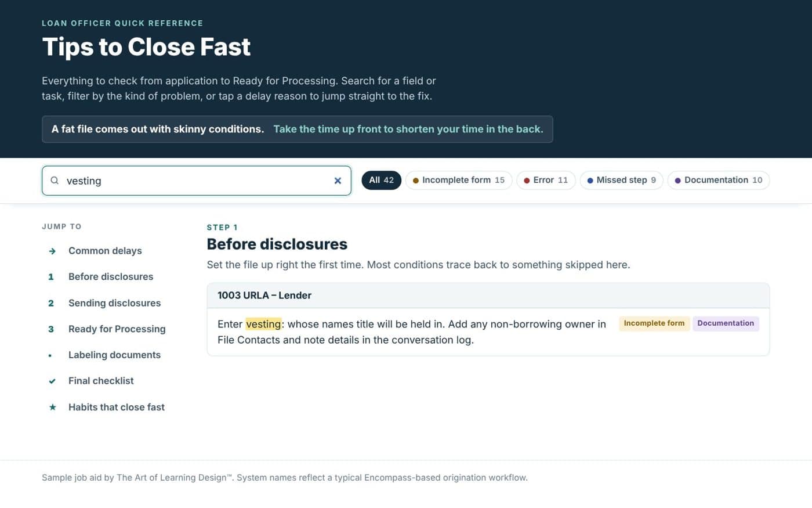Select the All 42 filter
812x508 pixels.
[382, 180]
